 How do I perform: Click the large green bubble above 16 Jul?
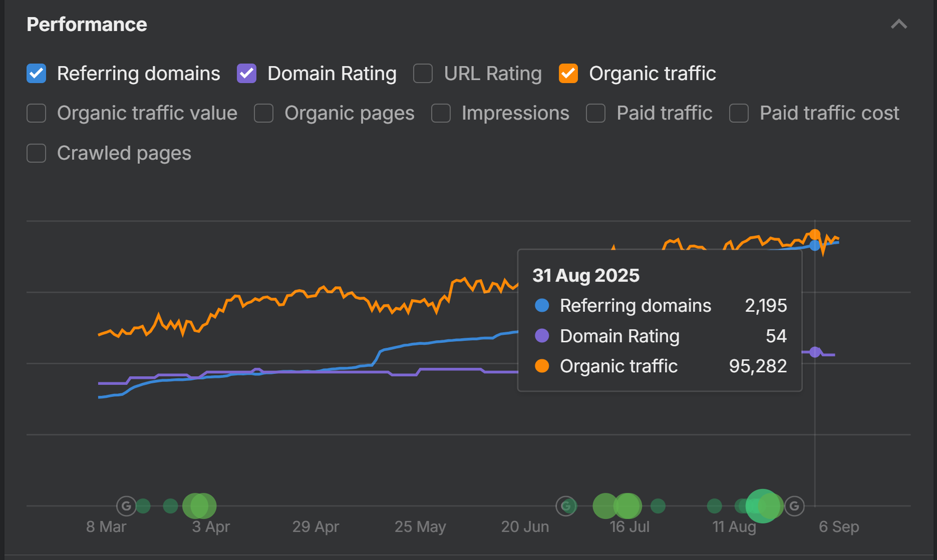click(x=627, y=506)
